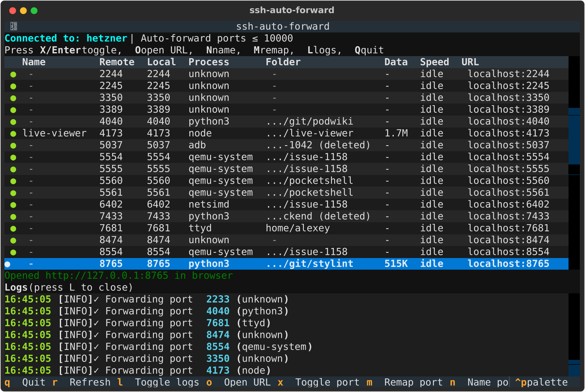Viewport: 585px width, 392px height.
Task: Open the localhost:3389 URL
Action: [x=509, y=110]
